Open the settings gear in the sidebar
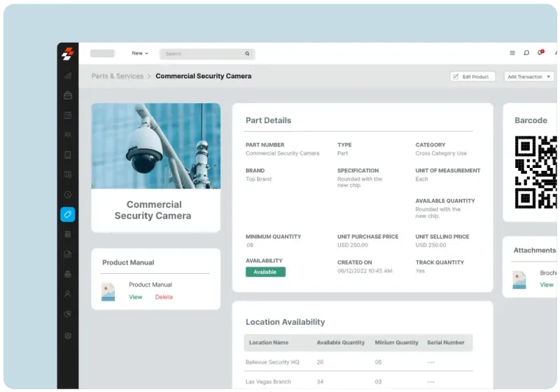560x392 pixels. (x=68, y=335)
